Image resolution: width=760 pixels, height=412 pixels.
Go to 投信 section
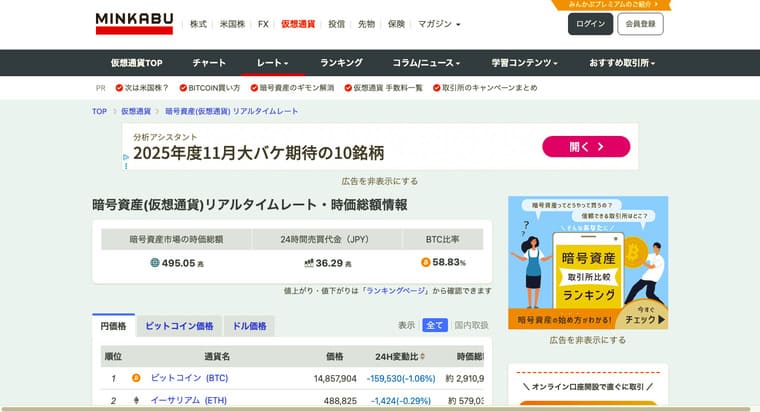coord(336,24)
